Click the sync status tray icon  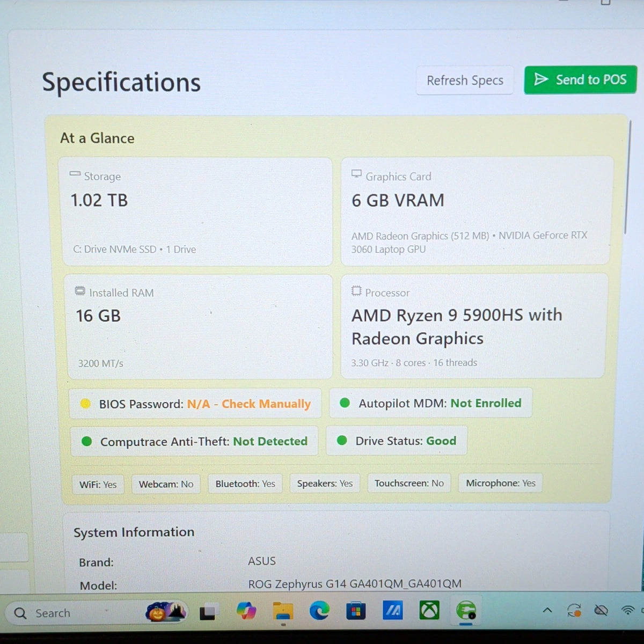click(574, 610)
